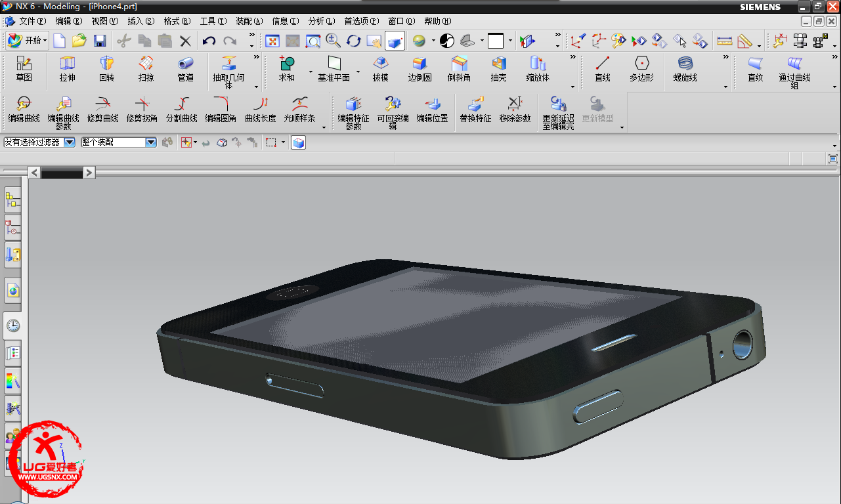Select the 修剪曲线 (Trim Curve) tool
Image resolution: width=841 pixels, height=504 pixels.
coord(103,110)
